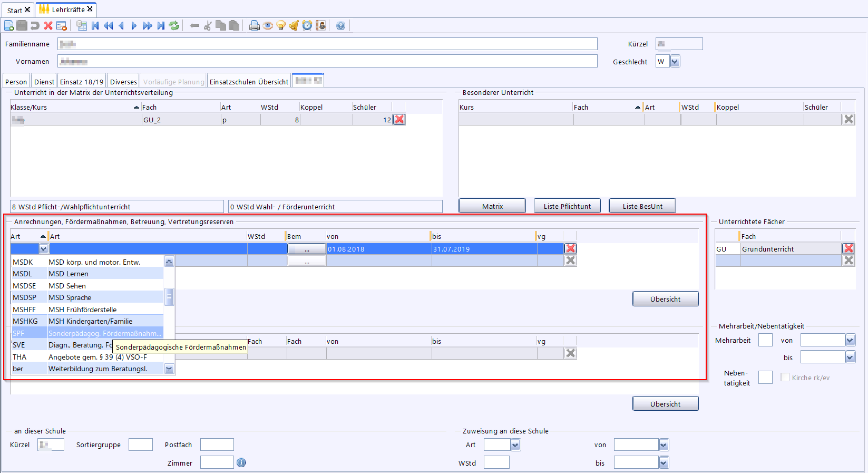
Task: Click the alarm clock icon
Action: (x=307, y=25)
